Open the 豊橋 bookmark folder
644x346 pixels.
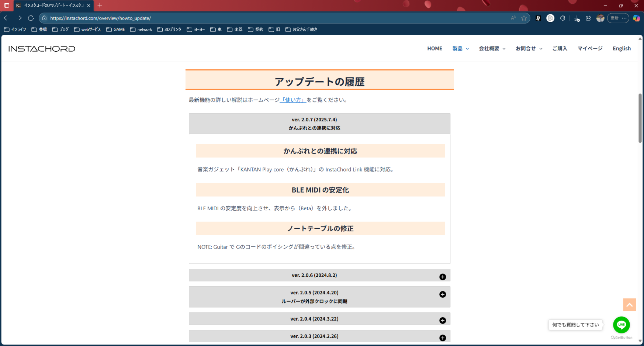tap(39, 30)
